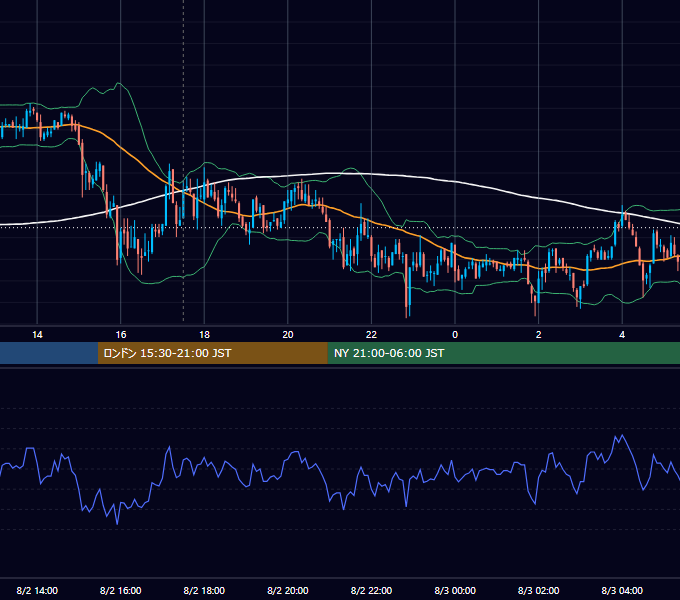
Task: Click the 8/2 14:00 date label
Action: point(37,590)
